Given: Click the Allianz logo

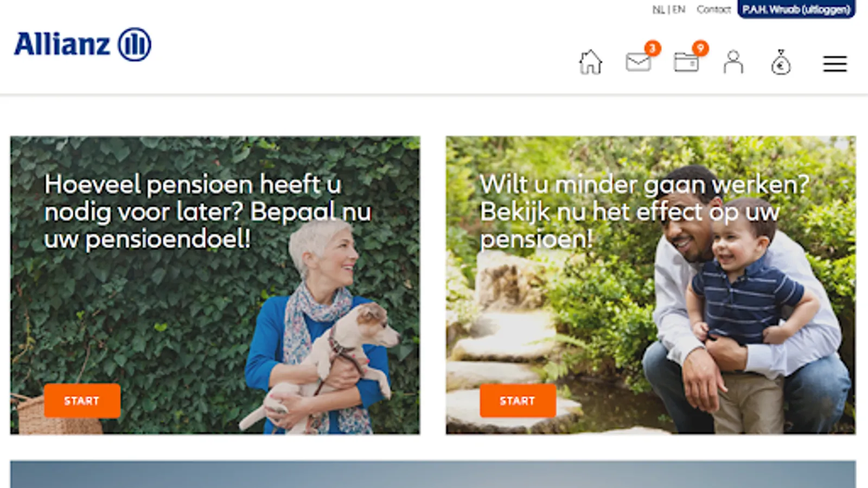Looking at the screenshot, I should [x=82, y=44].
